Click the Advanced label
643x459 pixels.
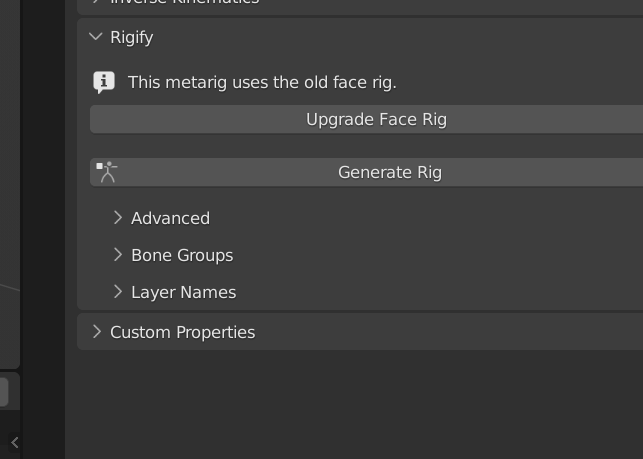(170, 218)
